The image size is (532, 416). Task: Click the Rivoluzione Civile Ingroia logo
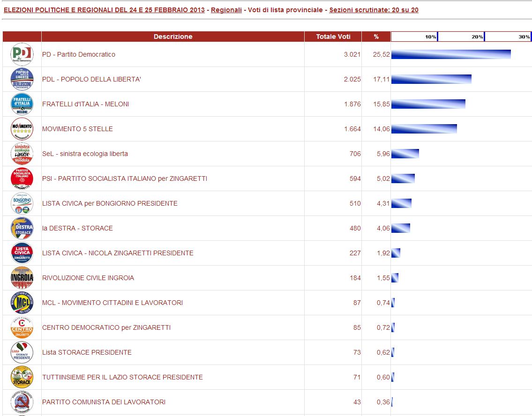22,278
